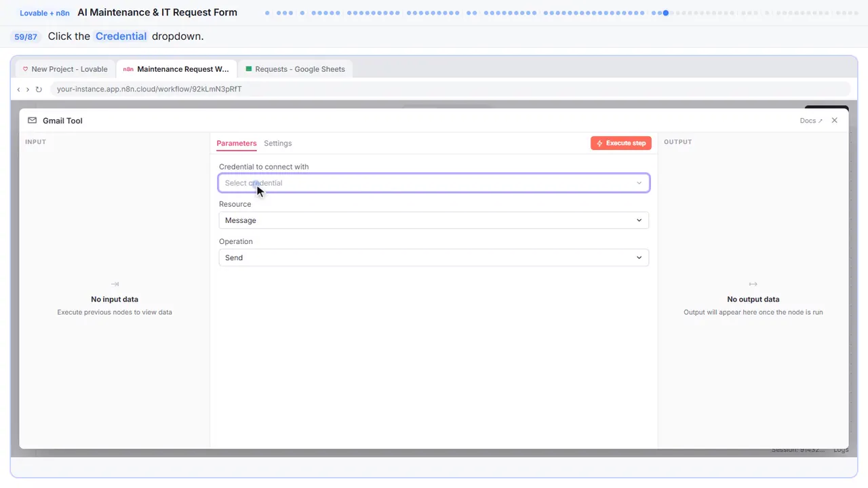The width and height of the screenshot is (868, 488).
Task: Close the Gmail Tool panel
Action: point(835,121)
